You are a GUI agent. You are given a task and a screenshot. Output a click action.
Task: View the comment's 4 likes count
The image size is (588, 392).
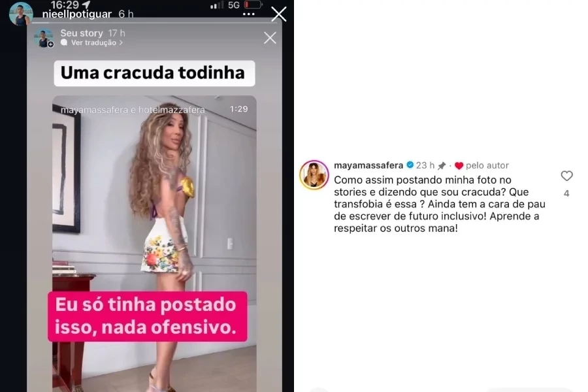pos(566,193)
